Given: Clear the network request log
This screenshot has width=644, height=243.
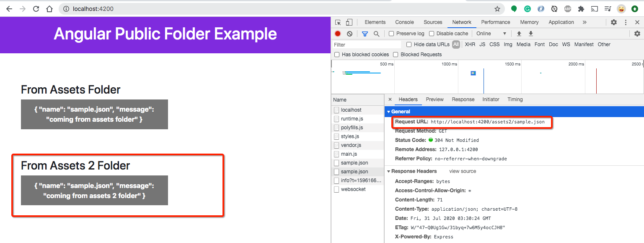Looking at the screenshot, I should point(349,33).
